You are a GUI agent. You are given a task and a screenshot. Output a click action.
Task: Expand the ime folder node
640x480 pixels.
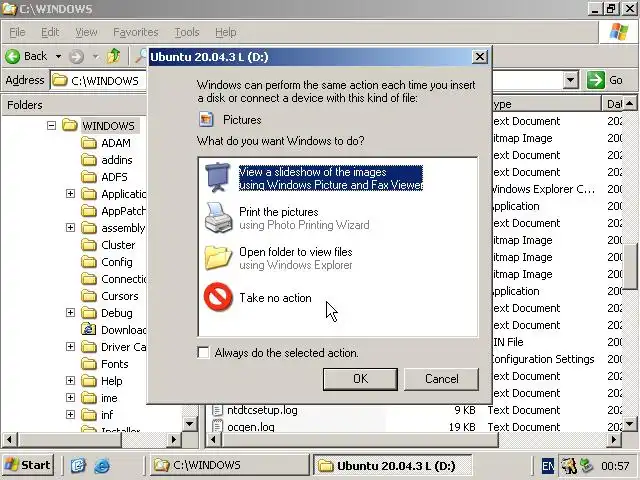point(70,398)
